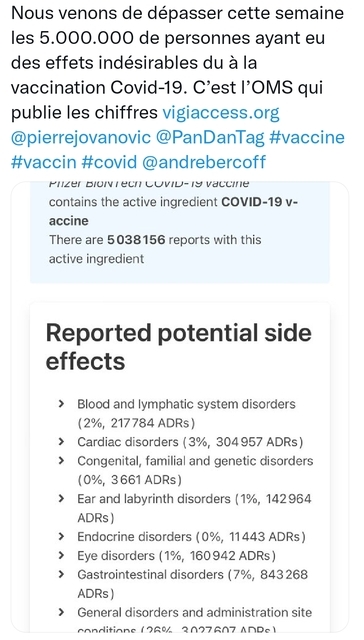Expand General disorders and administration site chevron
This screenshot has width=364, height=640.
click(61, 612)
